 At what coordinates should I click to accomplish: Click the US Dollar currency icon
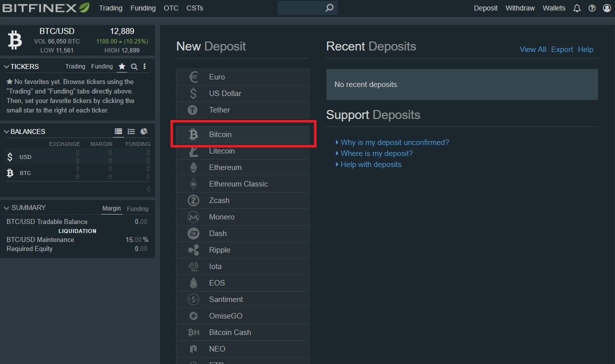[x=193, y=93]
